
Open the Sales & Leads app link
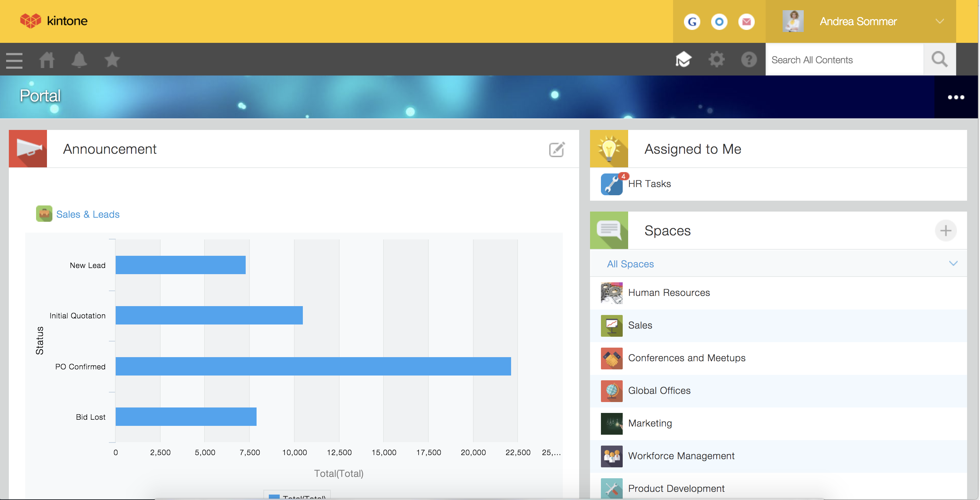click(x=87, y=214)
